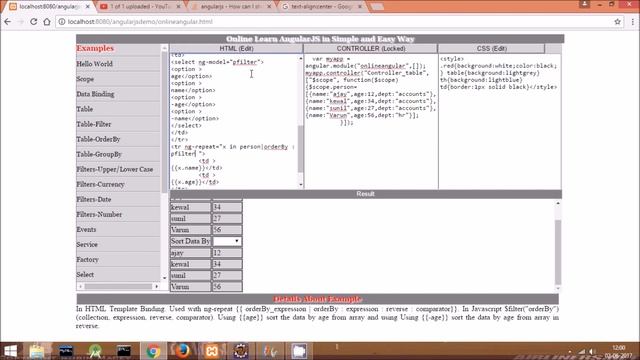Click inside the CSS editor text area

tap(500, 121)
